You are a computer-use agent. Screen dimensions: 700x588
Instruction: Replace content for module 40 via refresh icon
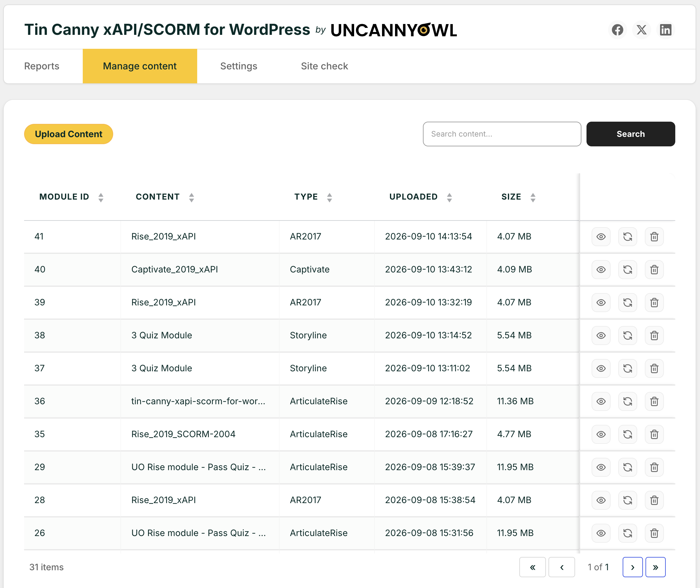pyautogui.click(x=628, y=270)
